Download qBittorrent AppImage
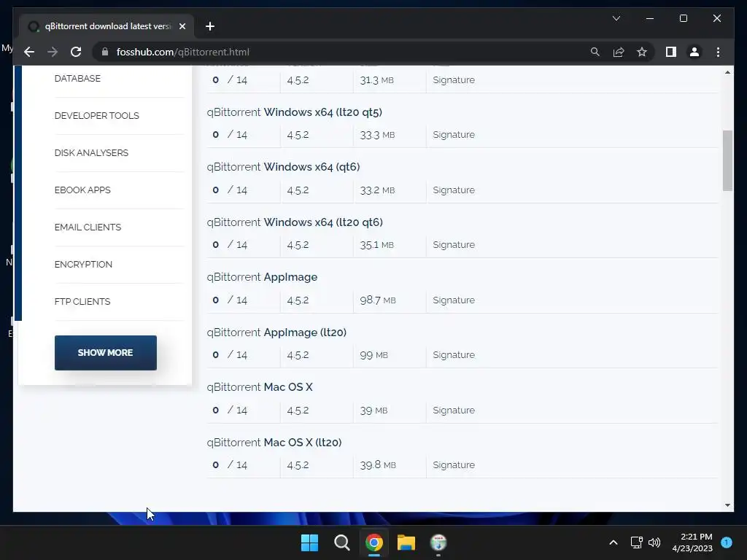747x560 pixels. (262, 277)
